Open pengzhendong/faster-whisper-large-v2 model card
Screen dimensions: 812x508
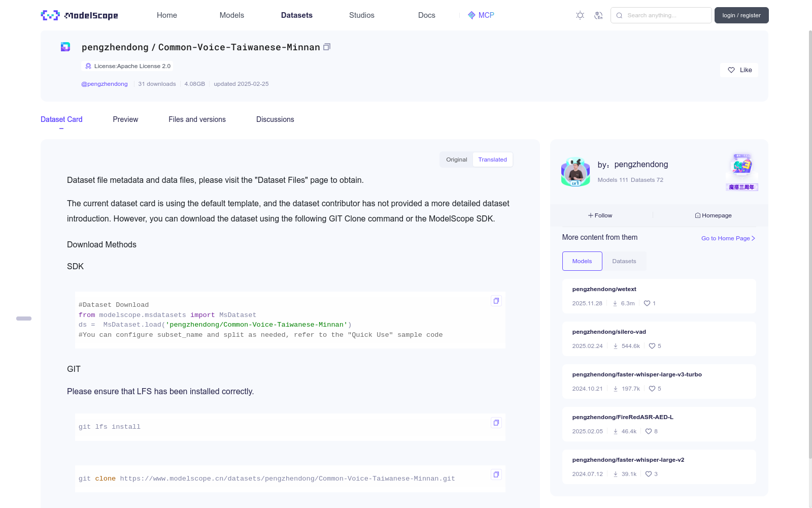[x=659, y=467]
